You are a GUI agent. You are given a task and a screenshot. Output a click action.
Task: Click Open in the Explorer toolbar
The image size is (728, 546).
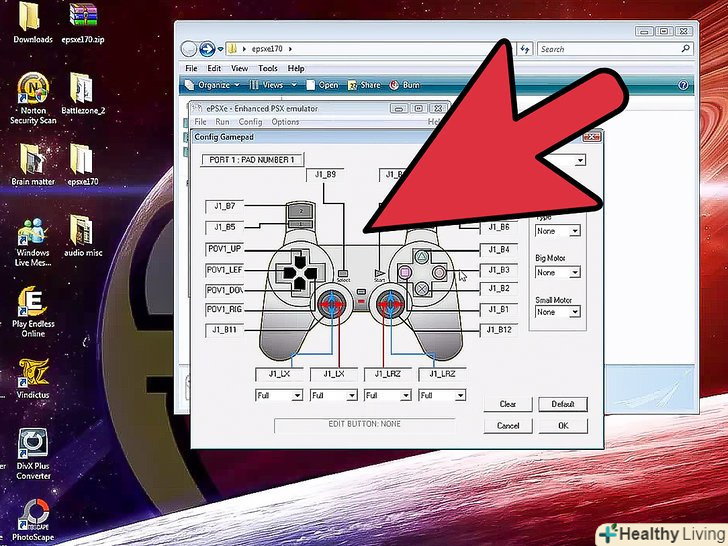pos(323,85)
